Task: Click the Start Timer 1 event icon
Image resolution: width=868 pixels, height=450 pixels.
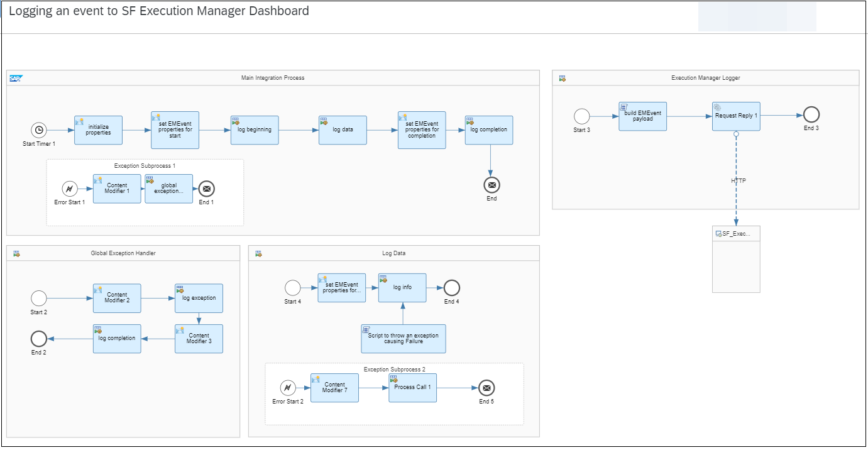Action: [x=39, y=130]
